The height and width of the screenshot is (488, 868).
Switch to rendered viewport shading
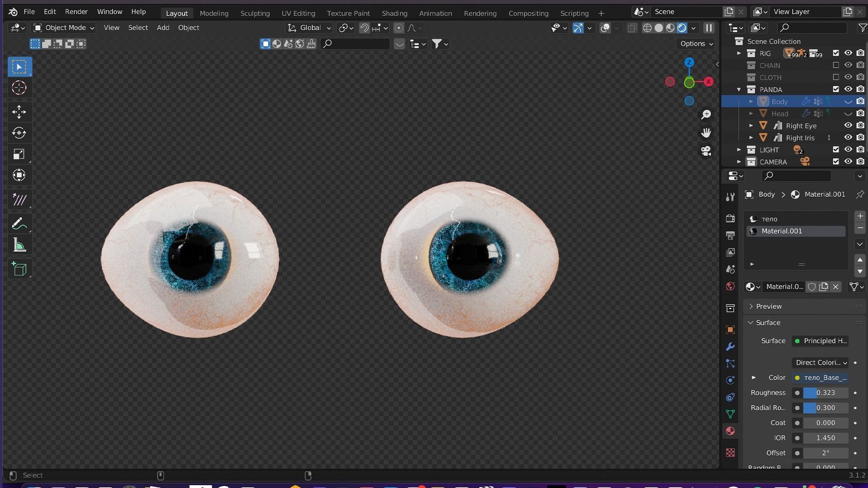(x=682, y=28)
